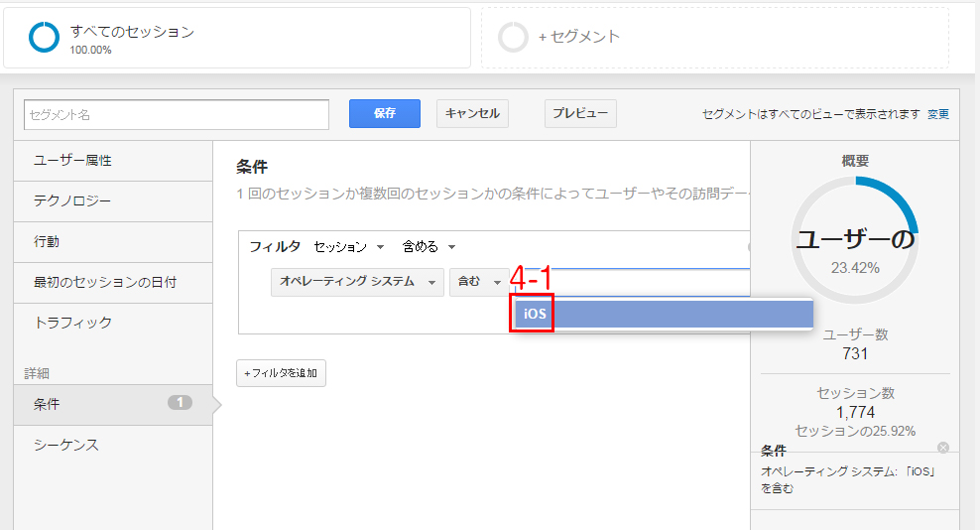Click the オペレーティング システム: 「iOS」 summary text
The width and height of the screenshot is (980, 530).
click(x=848, y=479)
